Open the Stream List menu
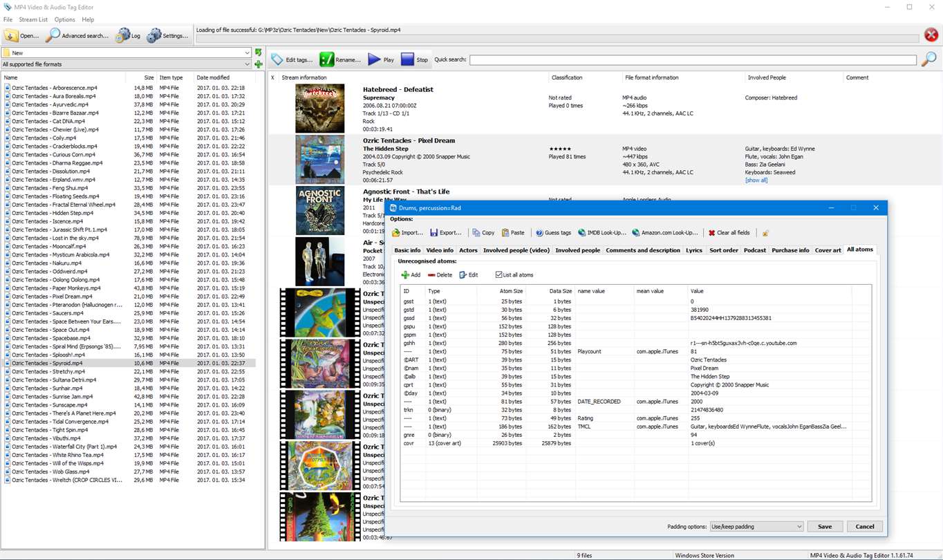 (x=33, y=19)
